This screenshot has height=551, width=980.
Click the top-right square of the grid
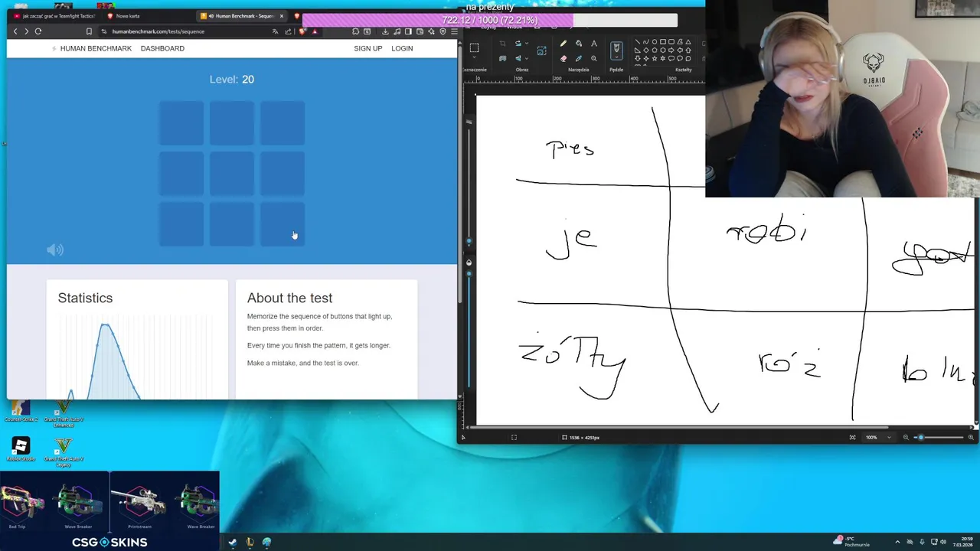[x=283, y=123]
